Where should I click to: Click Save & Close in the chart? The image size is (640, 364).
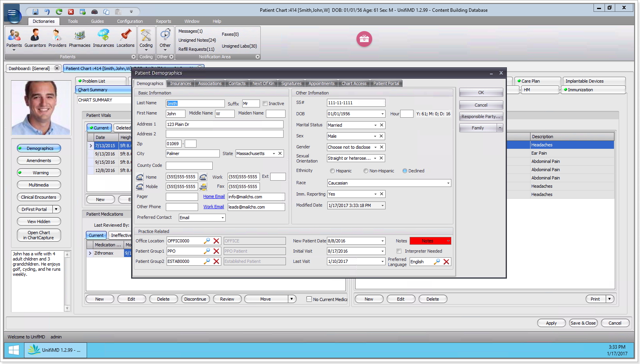tap(583, 323)
